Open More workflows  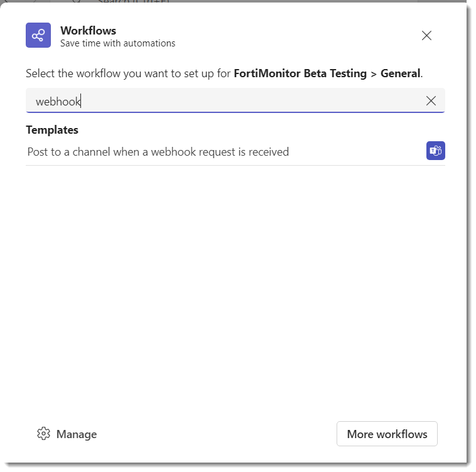coord(387,434)
